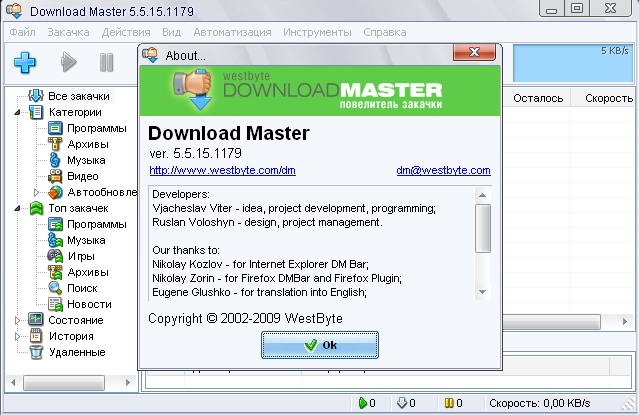Open the Инструменты menu
639x415 pixels.
click(x=317, y=32)
